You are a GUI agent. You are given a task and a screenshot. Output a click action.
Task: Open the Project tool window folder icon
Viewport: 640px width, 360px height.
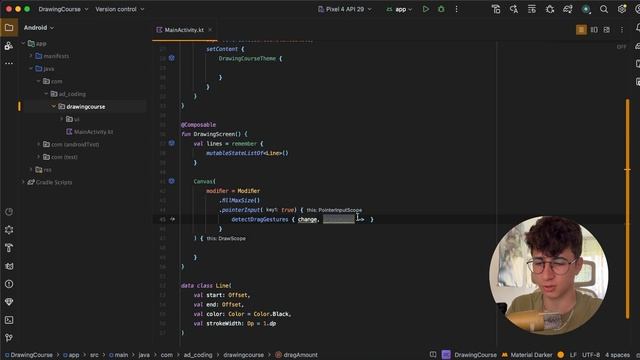(x=9, y=28)
